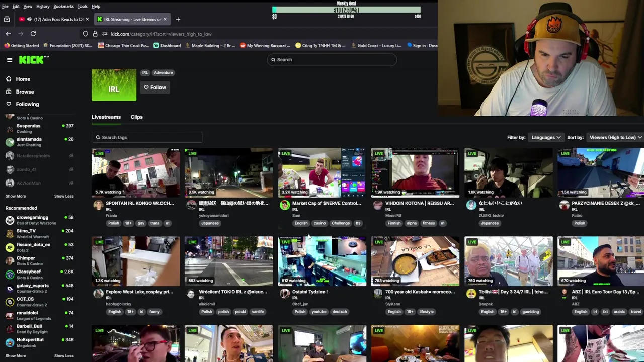The image size is (644, 362).
Task: Open Suspendas channel in Following
Action: tap(39, 128)
